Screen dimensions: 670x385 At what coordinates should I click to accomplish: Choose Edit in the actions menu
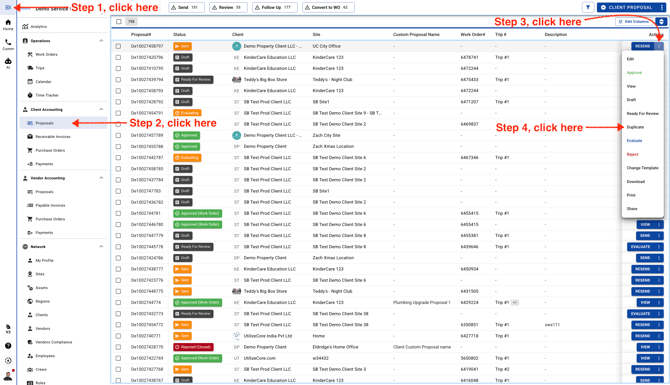[x=630, y=59]
